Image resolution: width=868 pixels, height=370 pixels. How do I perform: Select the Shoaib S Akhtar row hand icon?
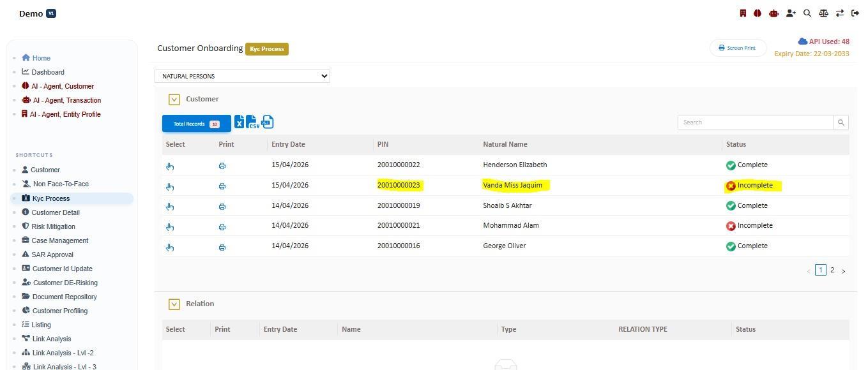tap(170, 207)
